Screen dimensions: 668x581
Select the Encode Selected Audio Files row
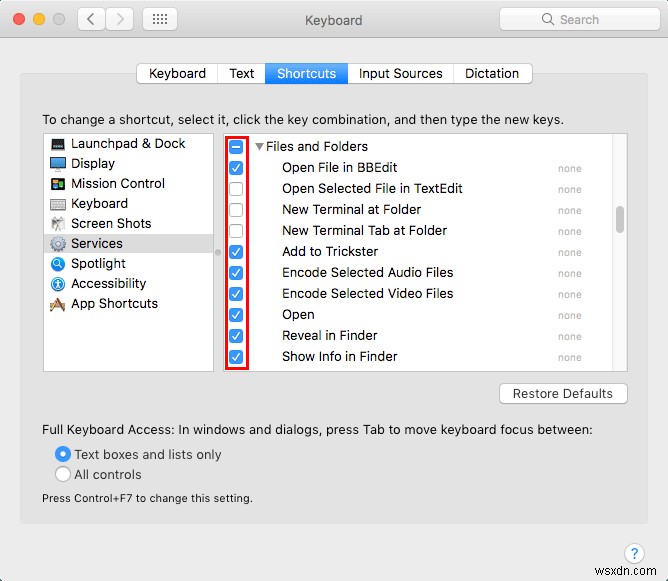[x=418, y=273]
